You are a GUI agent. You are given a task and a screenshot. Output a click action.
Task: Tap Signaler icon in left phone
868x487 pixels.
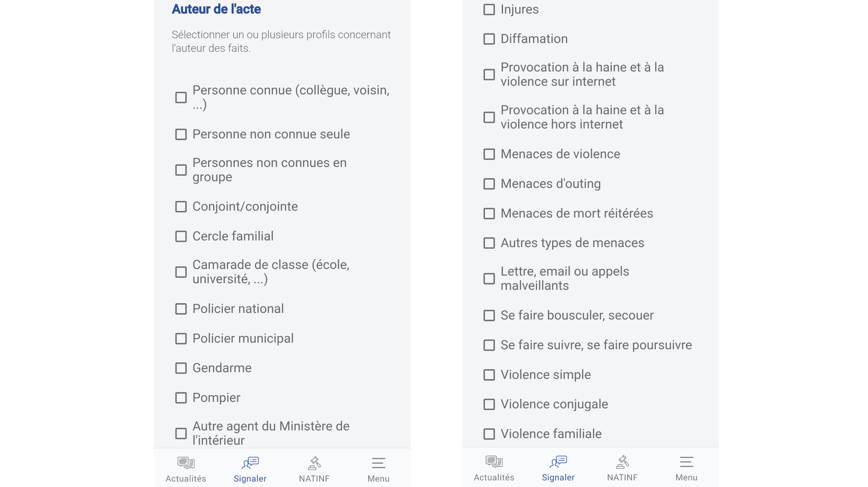point(250,463)
